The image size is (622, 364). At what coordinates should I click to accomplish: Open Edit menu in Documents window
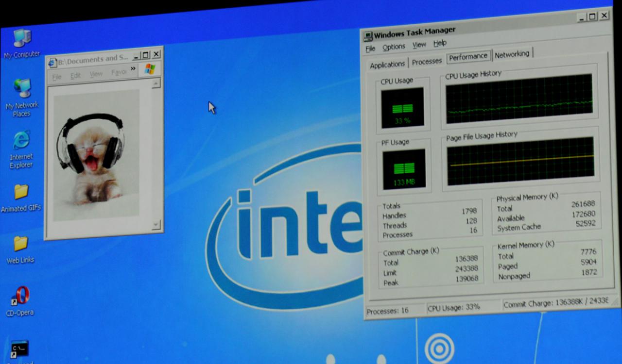[75, 75]
